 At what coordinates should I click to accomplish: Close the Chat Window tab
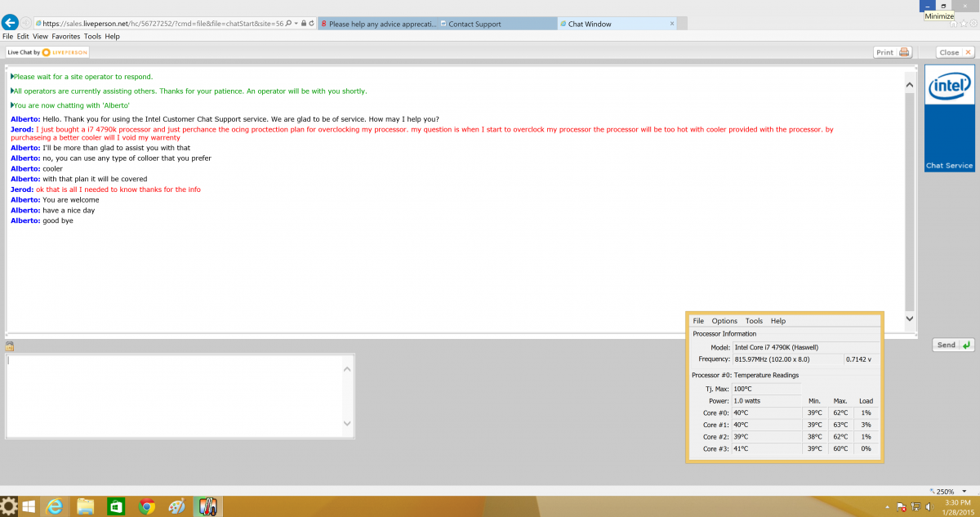tap(672, 24)
